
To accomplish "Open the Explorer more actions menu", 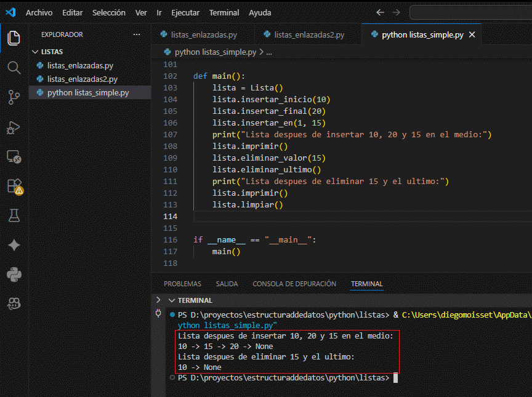I will tap(137, 34).
